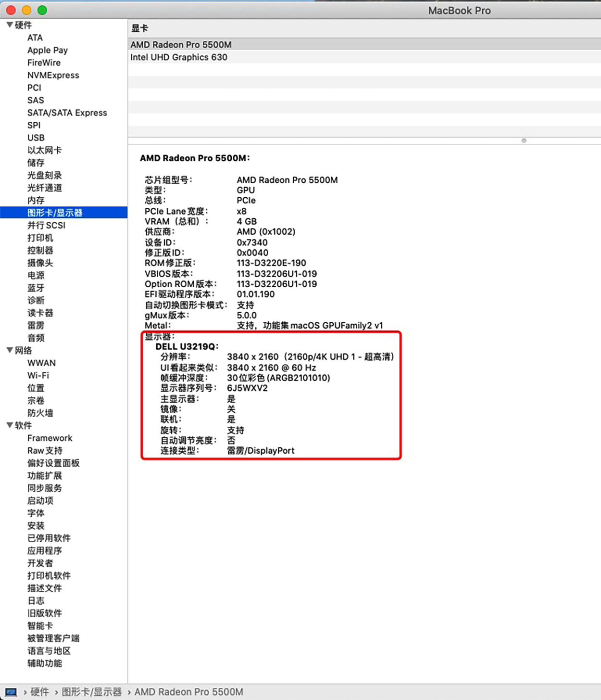The height and width of the screenshot is (700, 601).
Task: Select FireWire in the sidebar
Action: point(44,63)
